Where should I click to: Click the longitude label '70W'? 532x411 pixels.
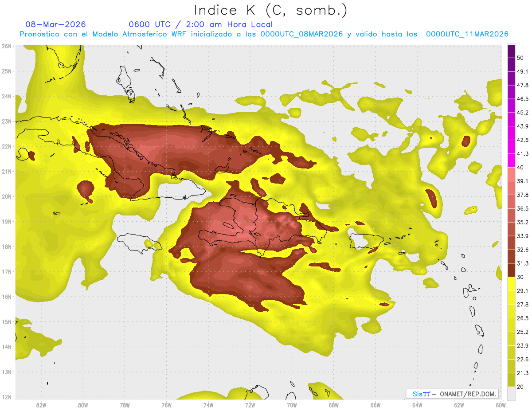click(x=292, y=405)
